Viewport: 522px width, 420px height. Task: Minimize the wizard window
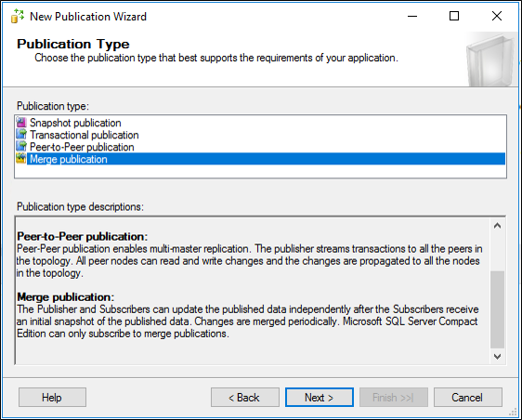tap(412, 16)
